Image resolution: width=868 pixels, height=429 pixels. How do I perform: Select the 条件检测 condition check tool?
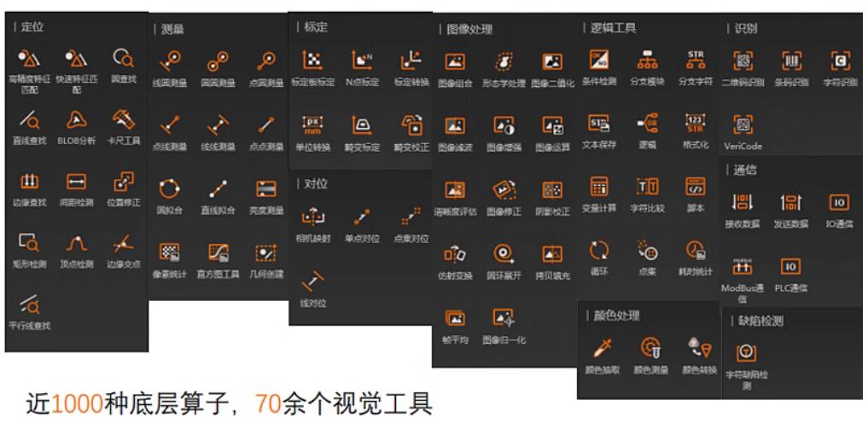(x=599, y=61)
